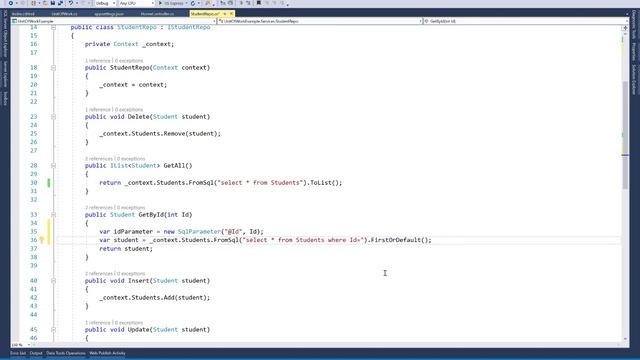This screenshot has height=360, width=640.
Task: Click the references CodeLens link above StudentRepo constructor
Action: pos(98,60)
